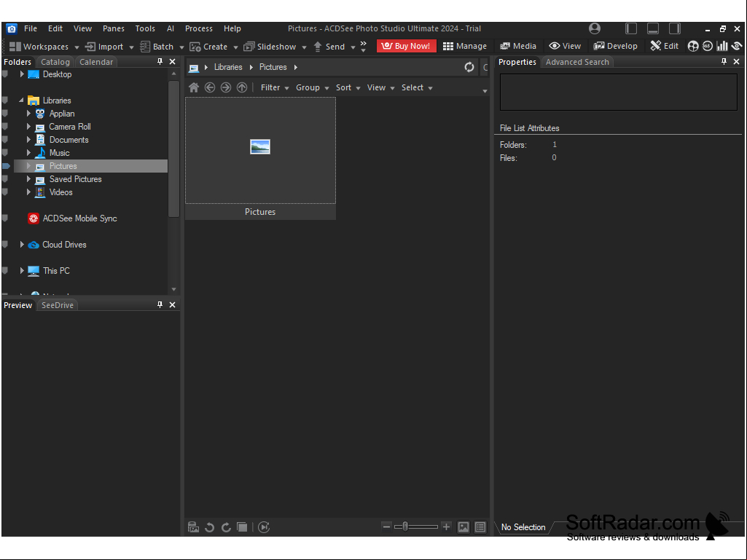Image resolution: width=747 pixels, height=560 pixels.
Task: Click Libraries in the path breadcrumb
Action: [x=228, y=67]
